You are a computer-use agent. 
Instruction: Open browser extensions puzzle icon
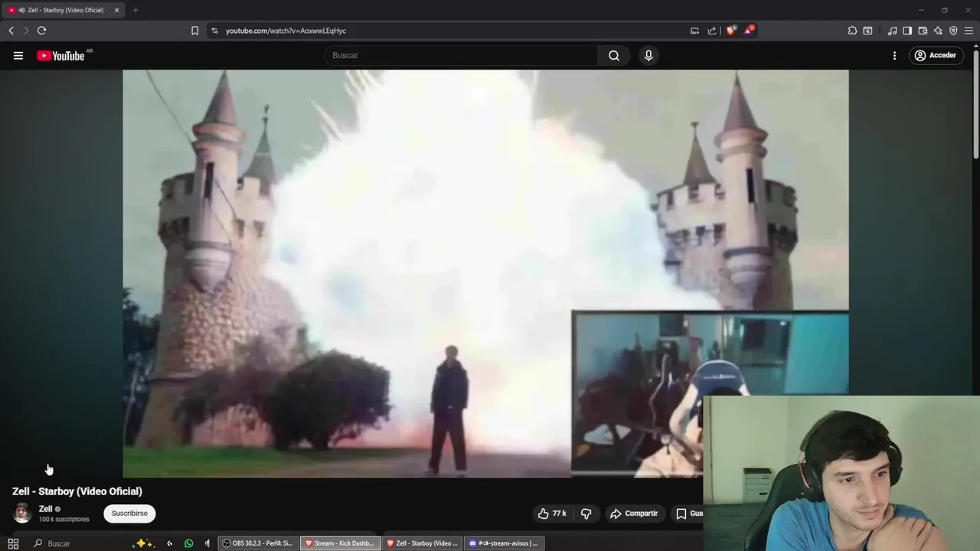pyautogui.click(x=852, y=31)
